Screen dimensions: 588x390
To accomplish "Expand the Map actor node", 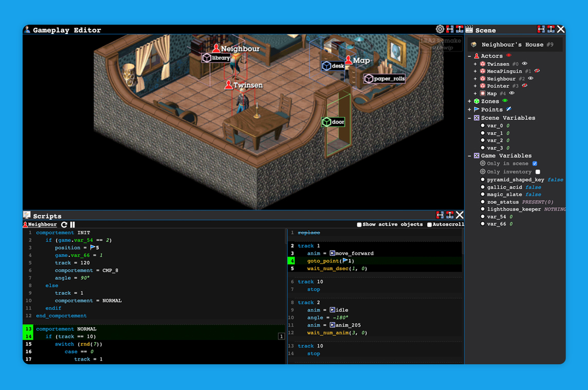I will pos(475,93).
